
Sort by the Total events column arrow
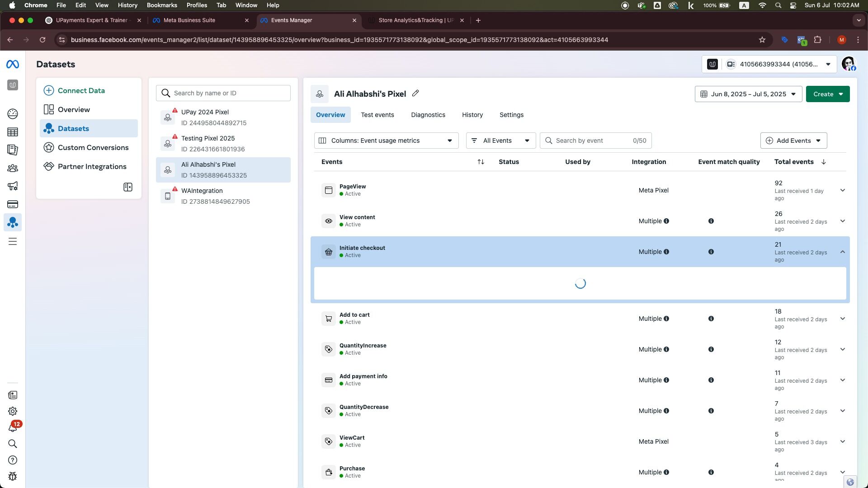[823, 162]
